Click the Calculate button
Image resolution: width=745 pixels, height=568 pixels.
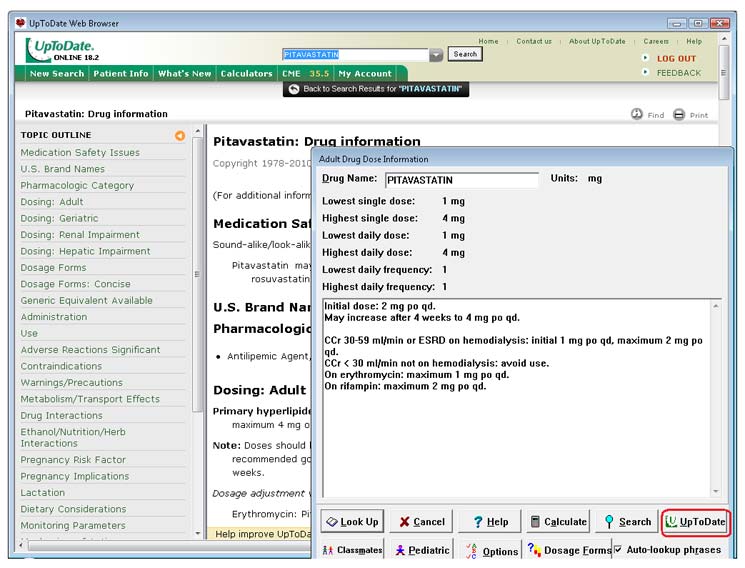coord(558,521)
